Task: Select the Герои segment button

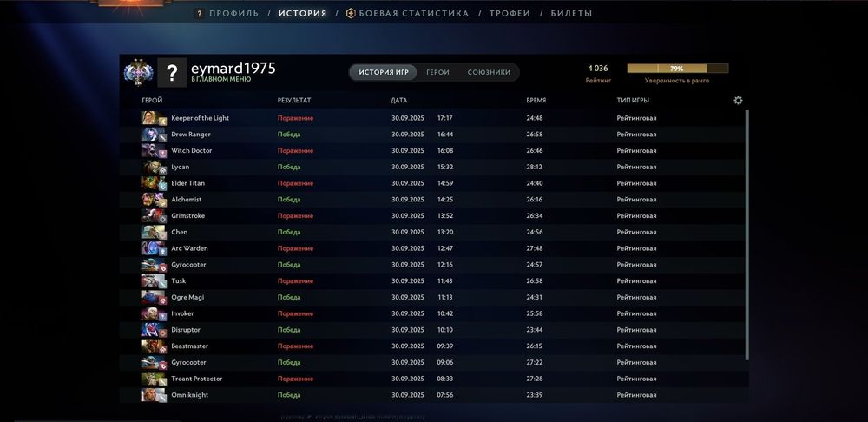Action: 437,73
